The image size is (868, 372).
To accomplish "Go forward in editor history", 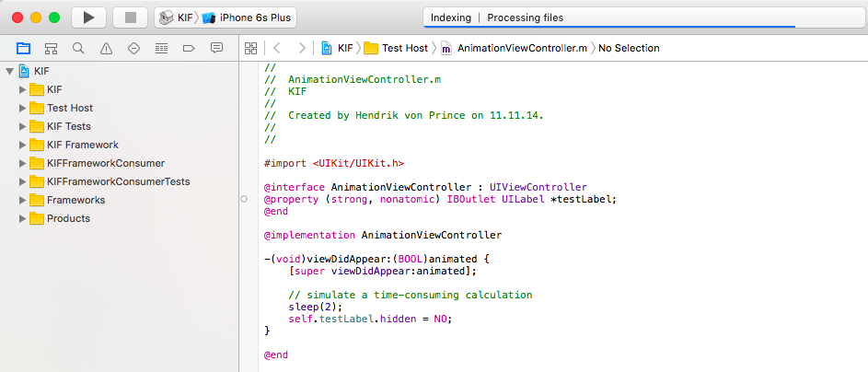I will tap(302, 48).
